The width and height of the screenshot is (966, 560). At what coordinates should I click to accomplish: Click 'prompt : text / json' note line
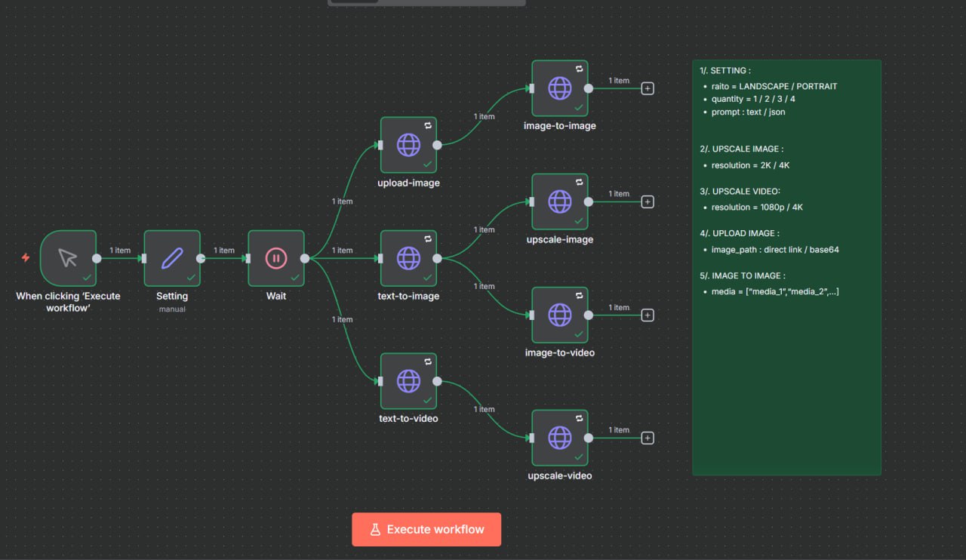coord(749,112)
